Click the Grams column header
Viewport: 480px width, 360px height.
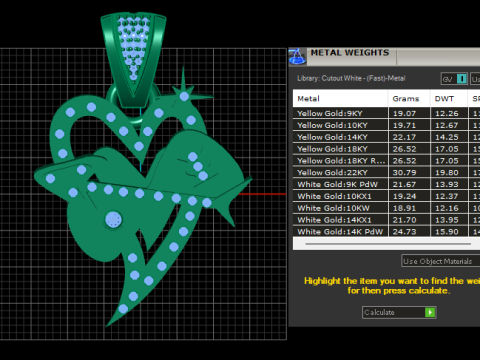409,99
